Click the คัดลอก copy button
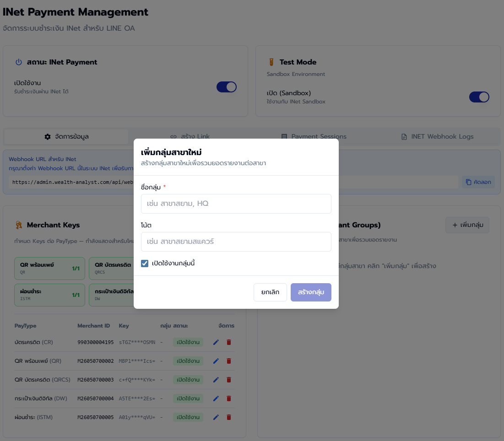 tap(478, 182)
